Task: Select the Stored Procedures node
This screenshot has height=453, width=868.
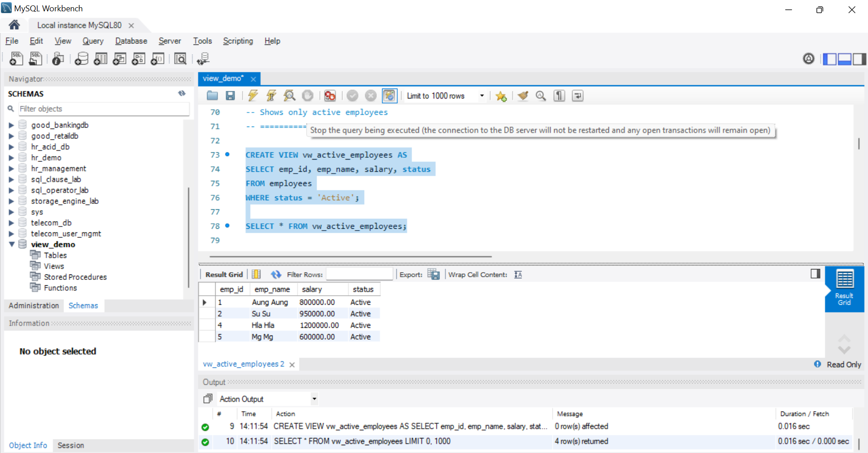Action: 75,277
